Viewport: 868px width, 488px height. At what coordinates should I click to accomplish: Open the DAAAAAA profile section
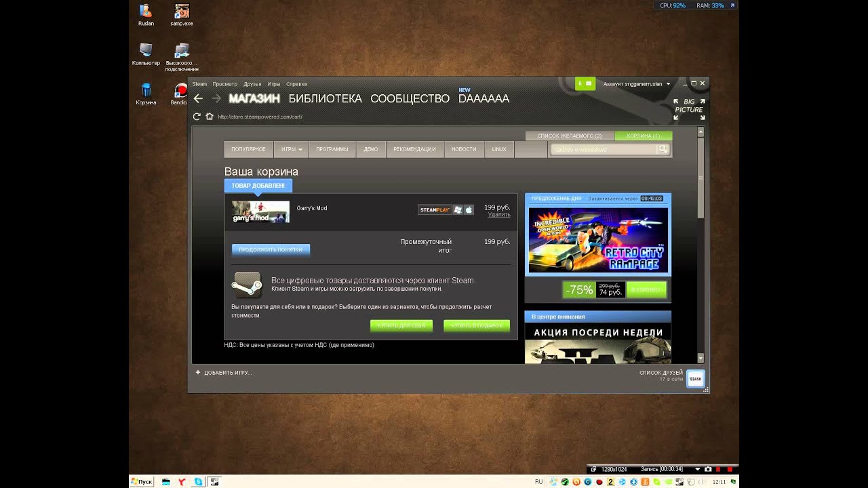pos(484,99)
